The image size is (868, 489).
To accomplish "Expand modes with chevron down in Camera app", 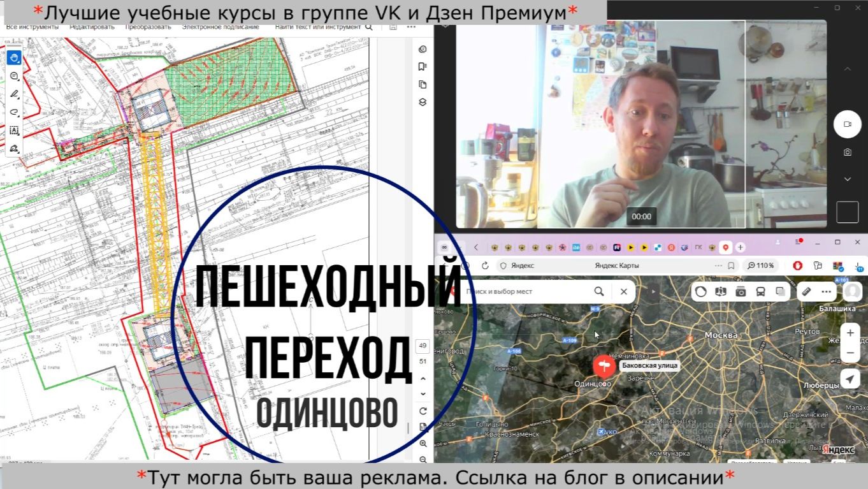I will pos(848,180).
